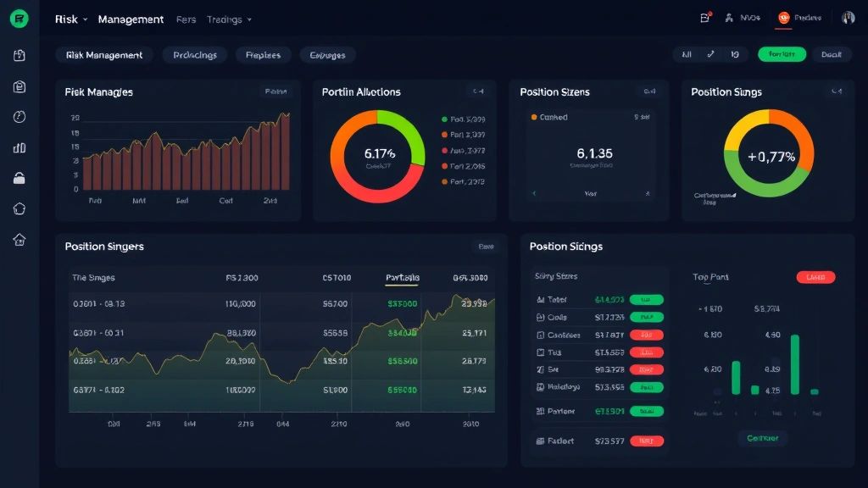Open the lock icon in the sidebar

tap(18, 177)
